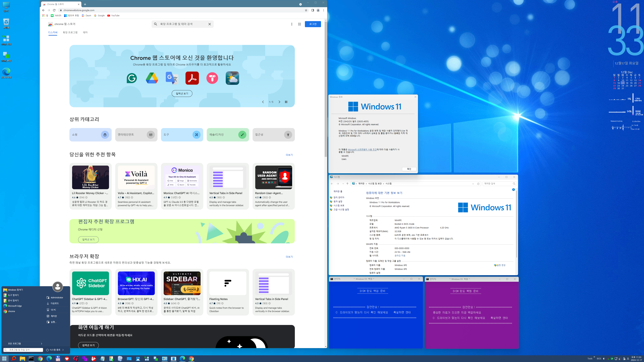644x362 pixels.
Task: Click the Google apps grid in the store header
Action: 299,24
